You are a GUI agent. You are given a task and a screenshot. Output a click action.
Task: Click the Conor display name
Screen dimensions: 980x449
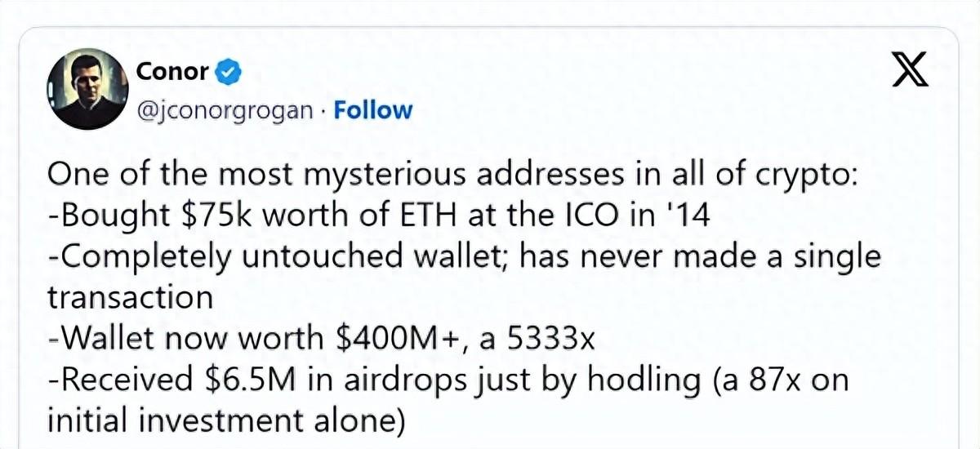pos(172,72)
